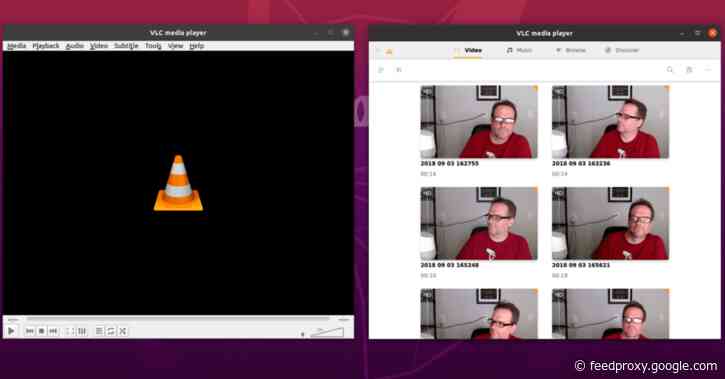Open the video thumbnail ending 165248
The image size is (725, 379).
479,223
